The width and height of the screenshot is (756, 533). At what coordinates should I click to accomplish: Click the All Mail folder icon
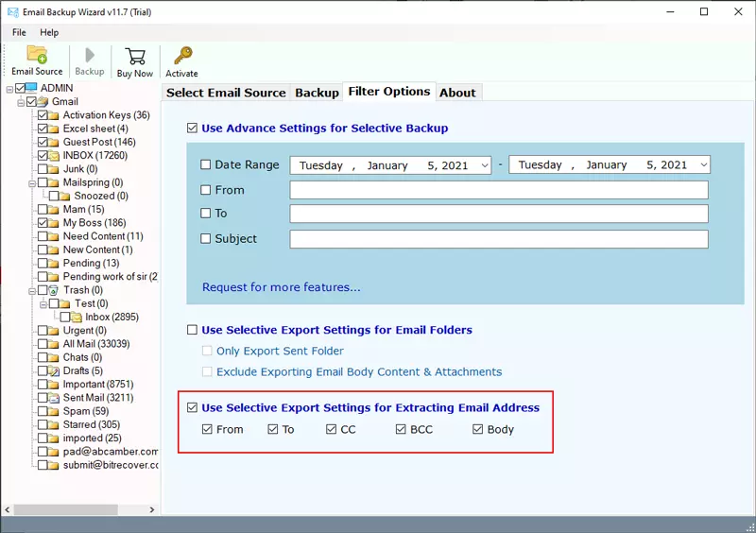coord(54,344)
